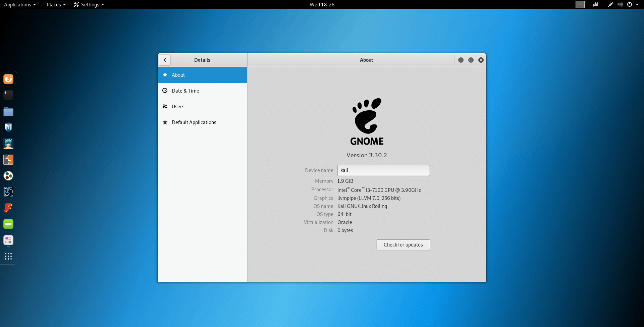Click the Oracle virtualization value

tap(345, 222)
